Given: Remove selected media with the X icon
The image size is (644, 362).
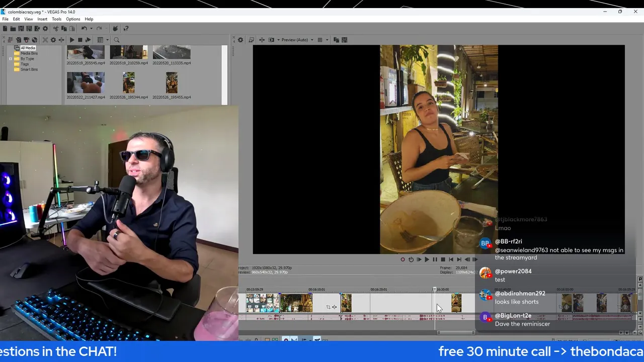Looking at the screenshot, I should click(45, 40).
